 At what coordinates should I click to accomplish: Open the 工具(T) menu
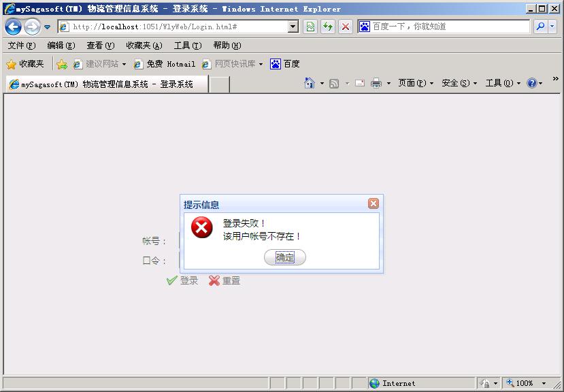click(x=188, y=46)
